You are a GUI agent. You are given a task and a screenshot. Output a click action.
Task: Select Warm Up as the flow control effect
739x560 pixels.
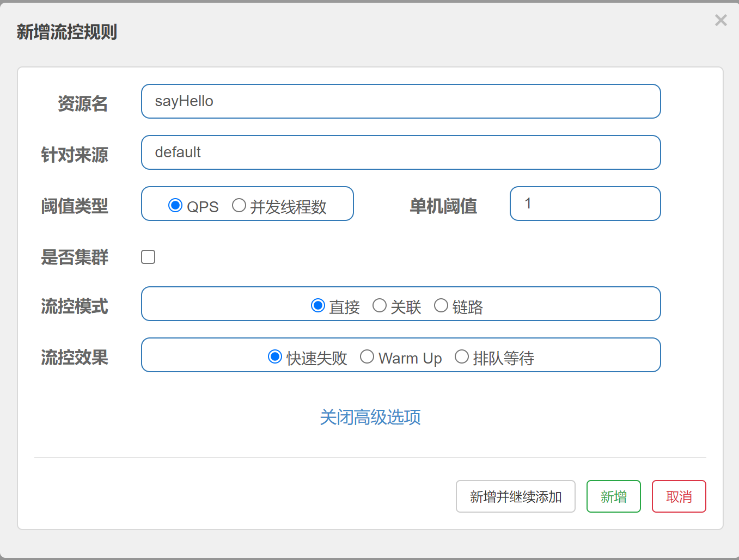click(367, 356)
